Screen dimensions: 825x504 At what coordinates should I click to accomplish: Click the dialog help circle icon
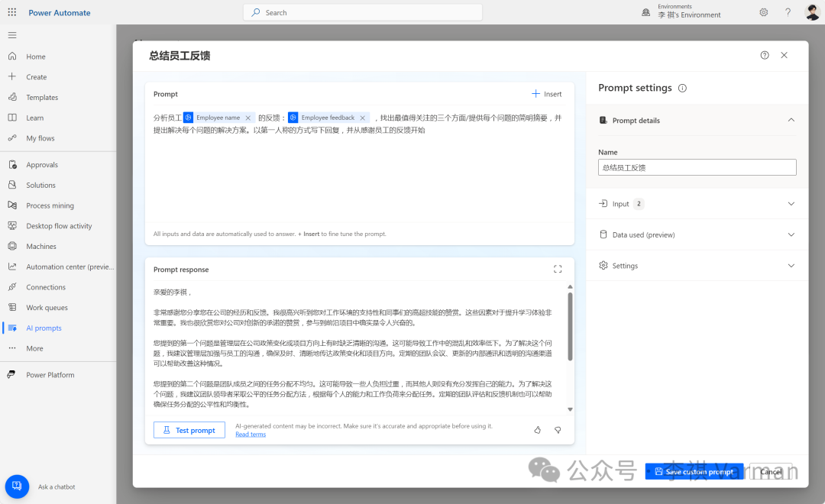click(765, 55)
